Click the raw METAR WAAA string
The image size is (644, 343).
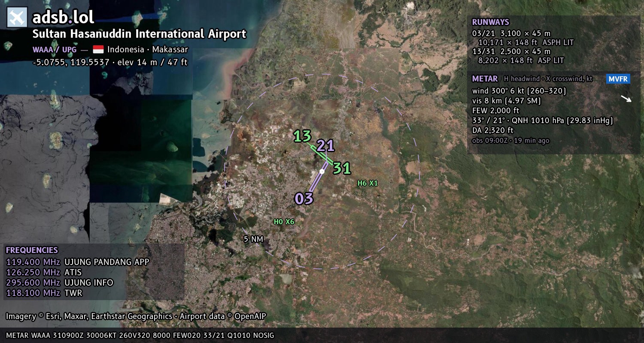tap(140, 335)
